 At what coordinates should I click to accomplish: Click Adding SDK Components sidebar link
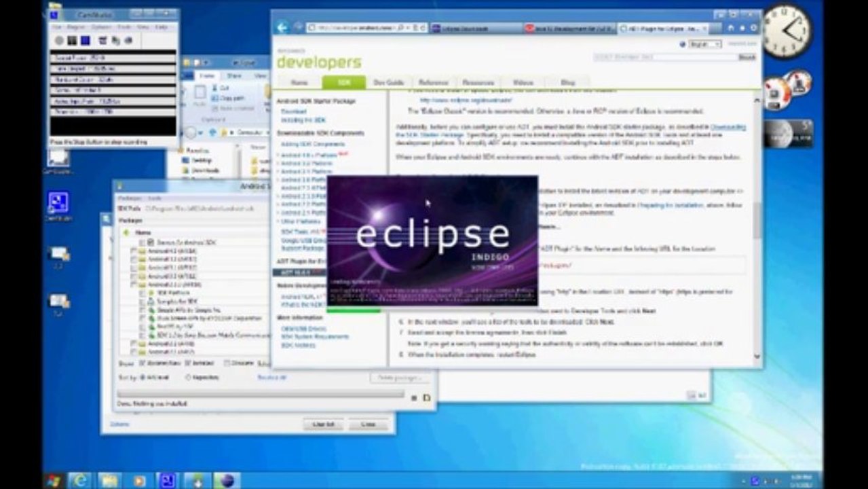(313, 144)
